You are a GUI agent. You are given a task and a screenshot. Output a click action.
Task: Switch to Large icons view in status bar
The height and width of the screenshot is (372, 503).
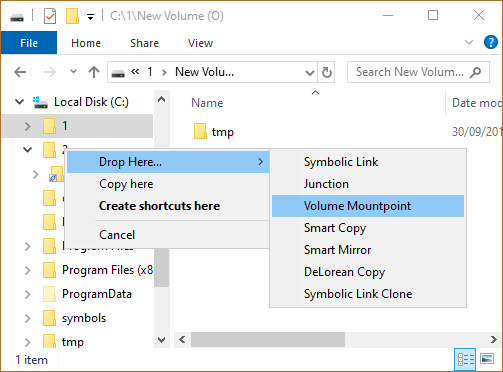click(x=487, y=359)
